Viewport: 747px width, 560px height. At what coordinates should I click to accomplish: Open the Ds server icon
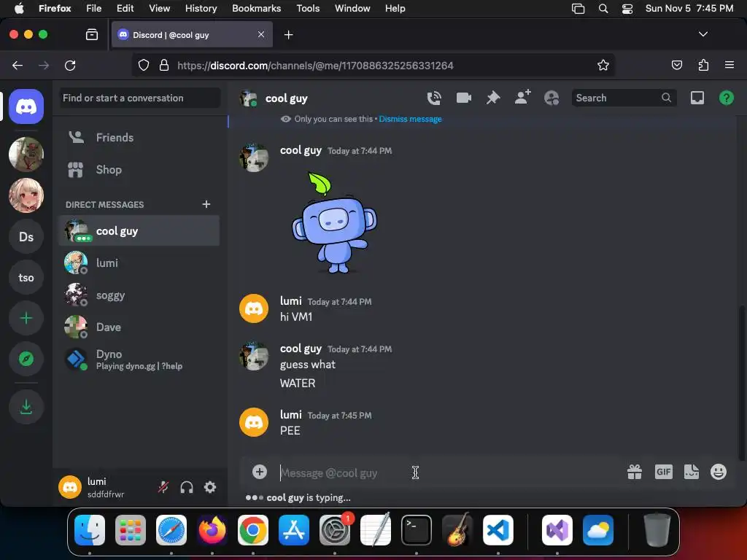tap(26, 237)
